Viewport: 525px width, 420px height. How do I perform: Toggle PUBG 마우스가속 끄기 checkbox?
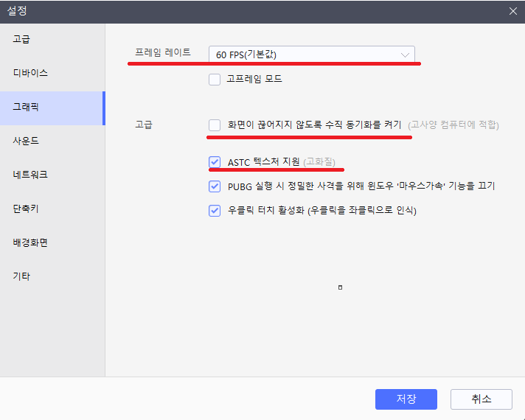[215, 186]
